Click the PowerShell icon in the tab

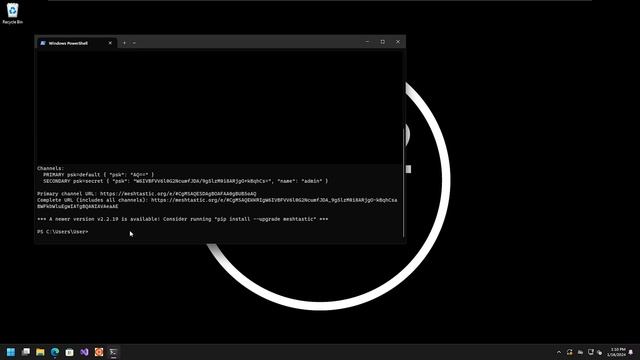pos(43,43)
